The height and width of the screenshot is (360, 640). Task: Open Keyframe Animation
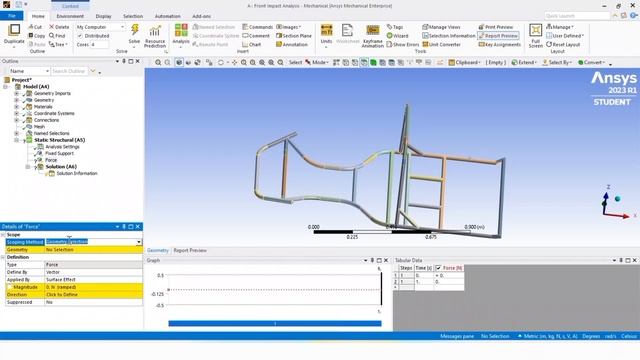point(372,36)
